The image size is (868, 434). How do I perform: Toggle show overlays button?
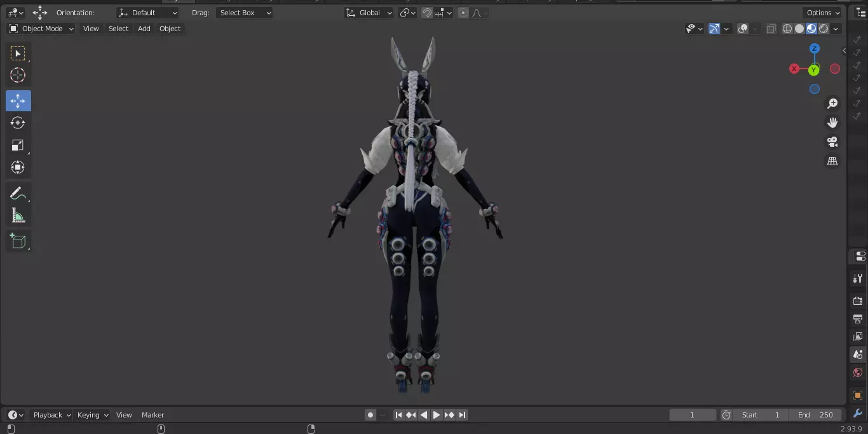coord(743,29)
